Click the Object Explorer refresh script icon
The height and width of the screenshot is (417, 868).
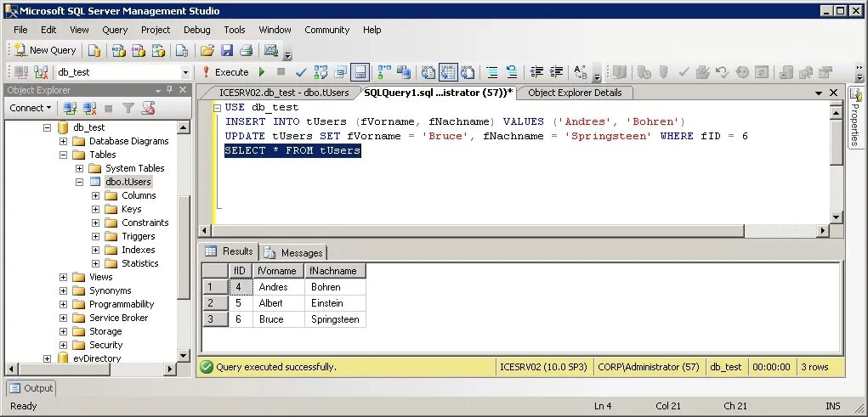(148, 109)
